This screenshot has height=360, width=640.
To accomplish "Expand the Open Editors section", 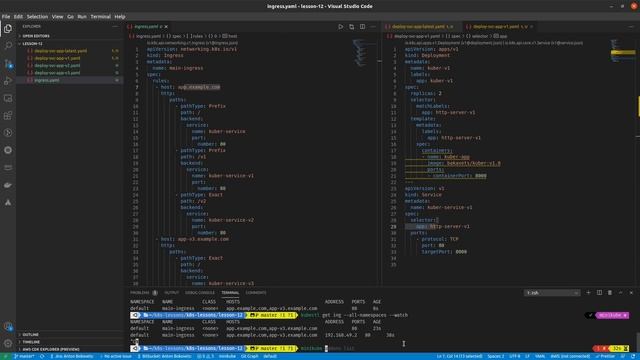I will point(69,36).
